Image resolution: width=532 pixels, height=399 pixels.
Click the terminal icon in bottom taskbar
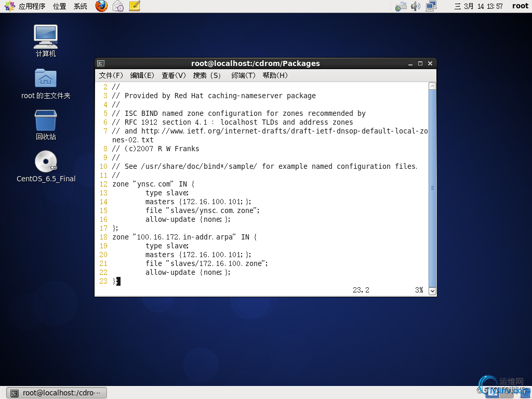click(15, 393)
